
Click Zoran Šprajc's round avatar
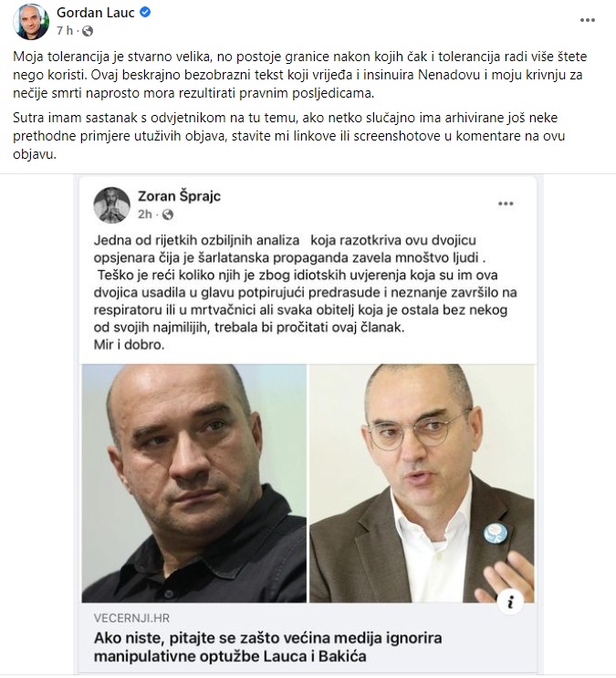[111, 205]
